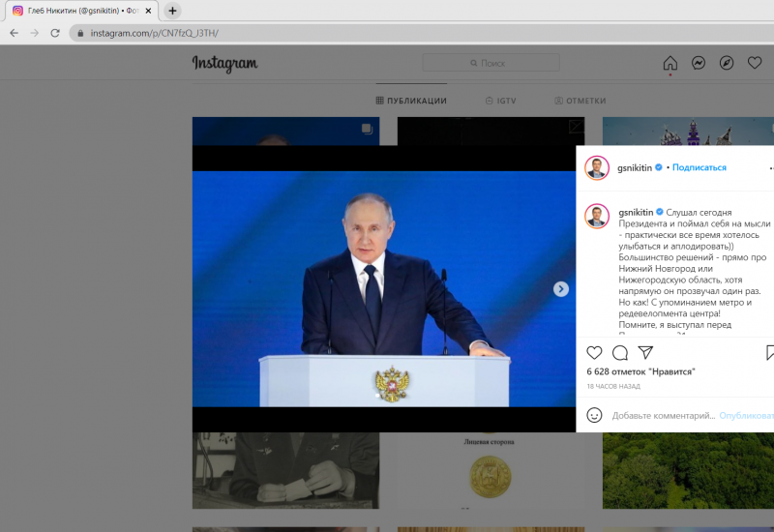Open the gold coin Лицевая сторона thumbnail

(x=491, y=470)
